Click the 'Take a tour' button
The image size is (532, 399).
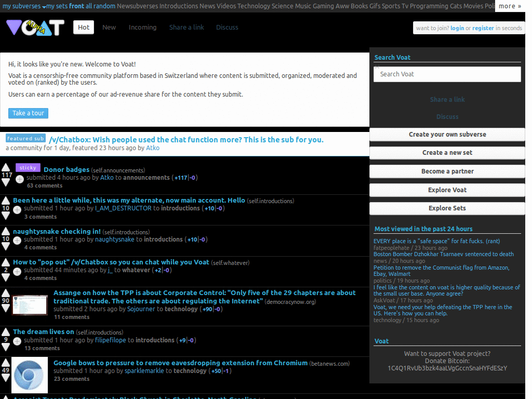click(x=28, y=113)
